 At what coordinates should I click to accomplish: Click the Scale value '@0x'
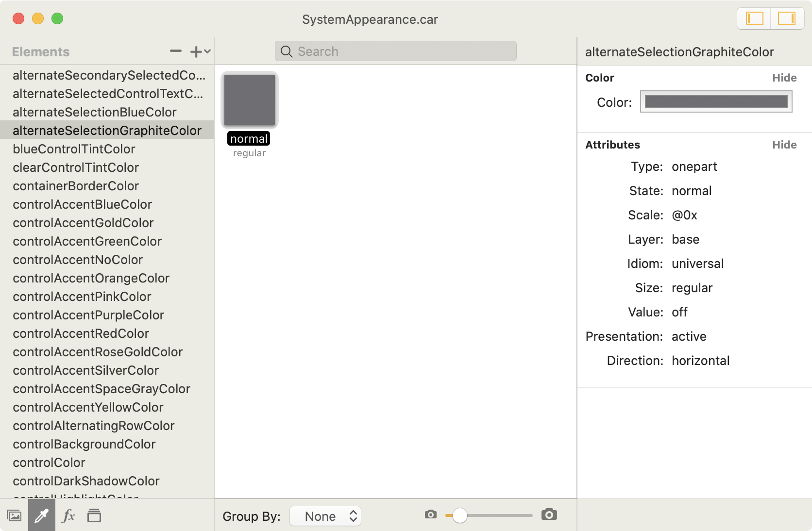click(684, 215)
